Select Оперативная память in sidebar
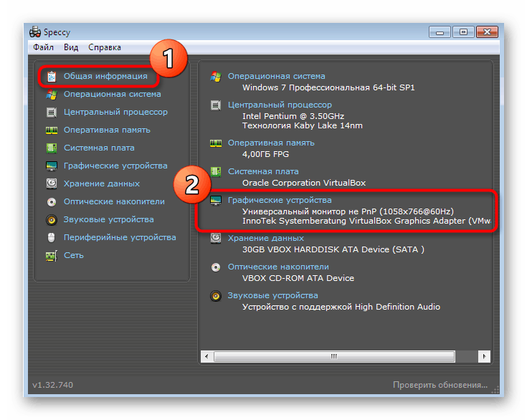 coord(107,130)
